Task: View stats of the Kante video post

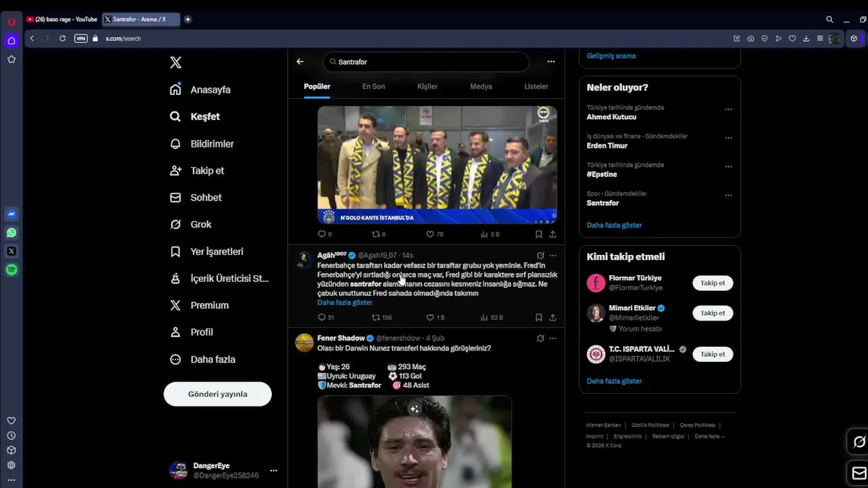Action: point(490,234)
